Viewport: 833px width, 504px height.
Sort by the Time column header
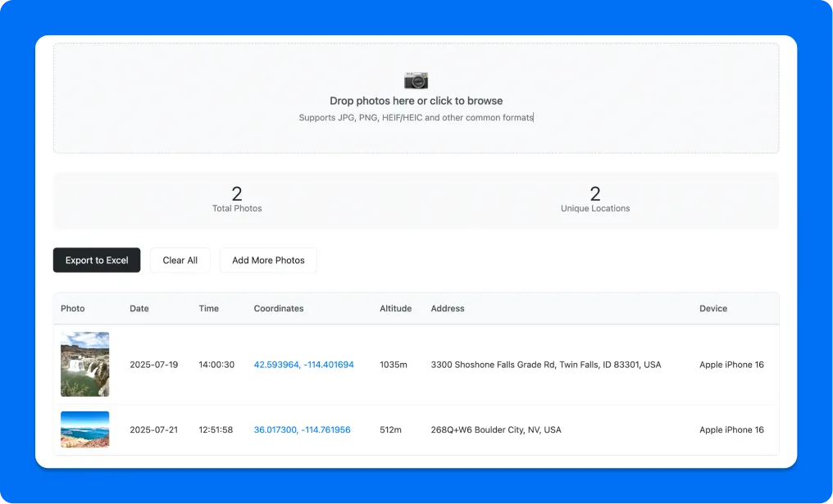[x=208, y=309]
